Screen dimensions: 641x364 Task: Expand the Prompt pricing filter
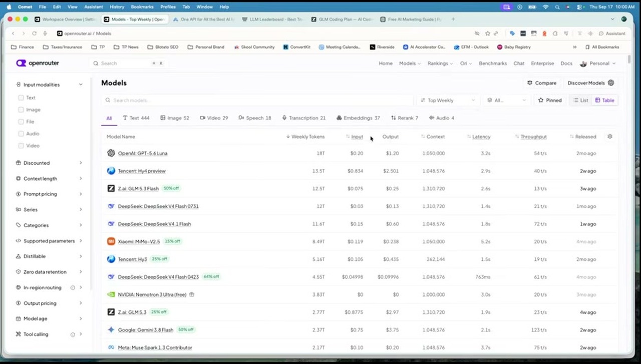49,194
